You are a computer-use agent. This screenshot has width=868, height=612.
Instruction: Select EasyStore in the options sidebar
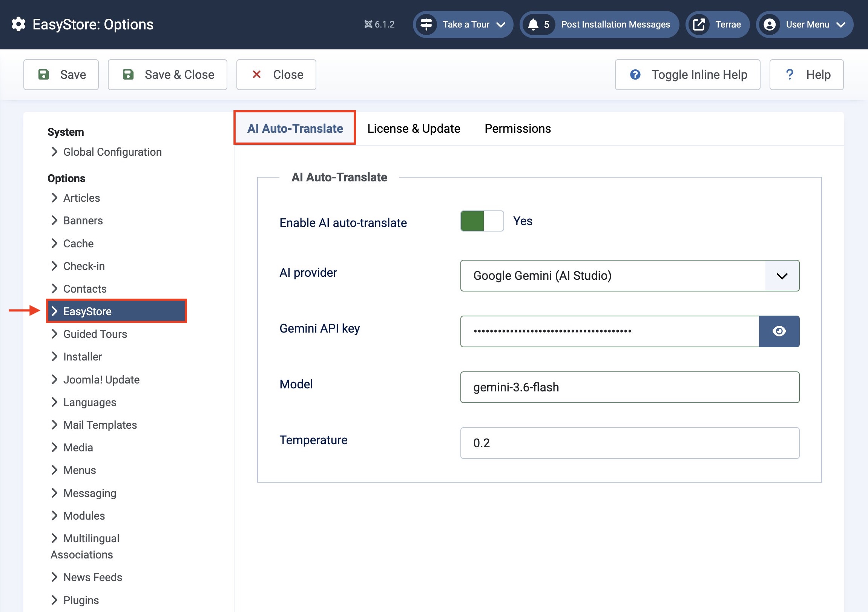tap(117, 311)
